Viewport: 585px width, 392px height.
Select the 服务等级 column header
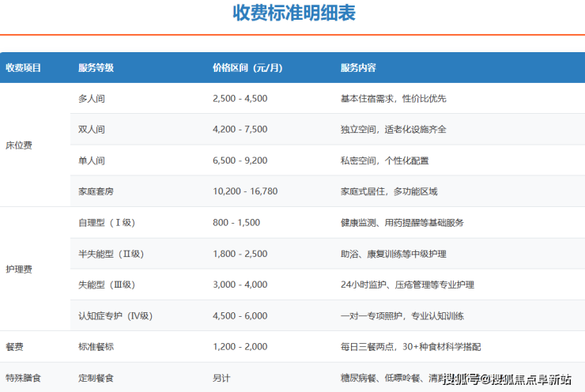[x=96, y=68]
